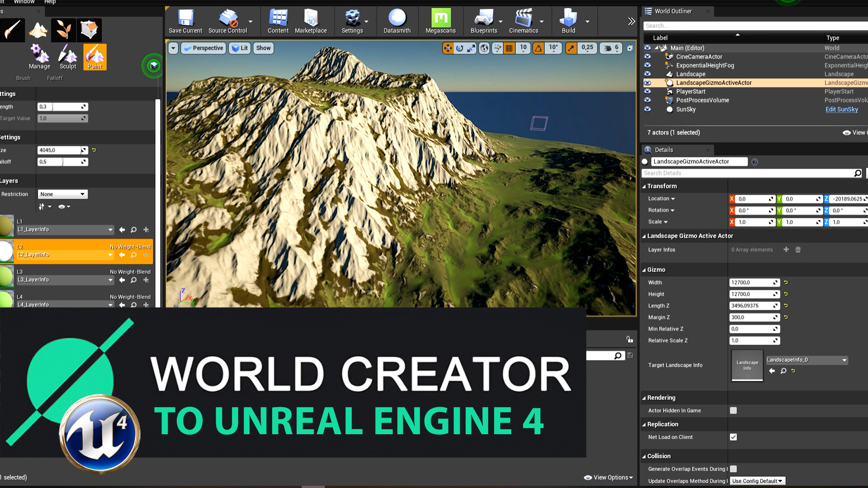Open Source Control toolbar icon
Image resolution: width=868 pixels, height=488 pixels.
(x=228, y=21)
